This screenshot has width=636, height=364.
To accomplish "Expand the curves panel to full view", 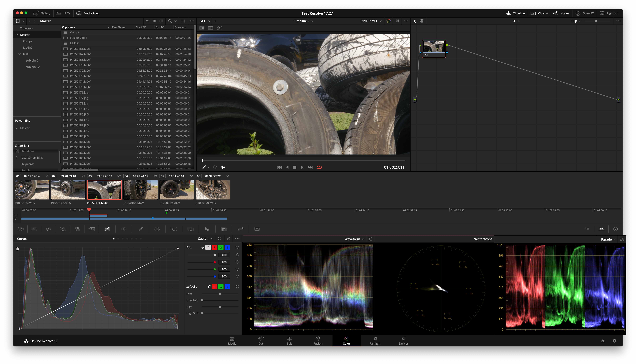I will pyautogui.click(x=220, y=239).
